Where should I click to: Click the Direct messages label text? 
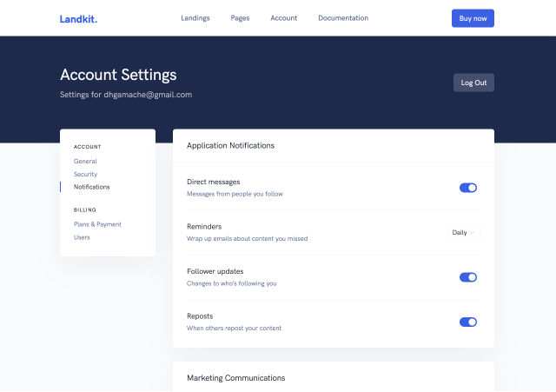coord(213,182)
